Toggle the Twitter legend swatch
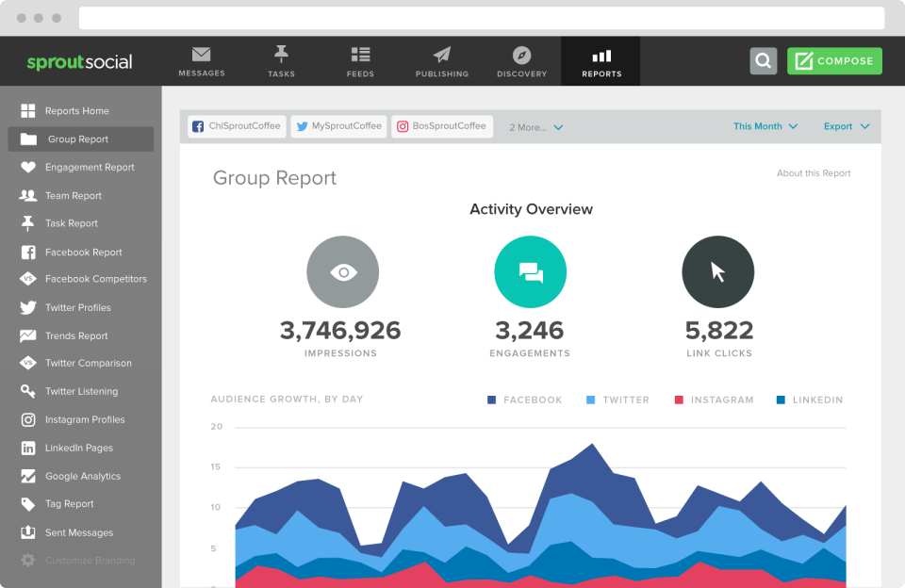 590,400
